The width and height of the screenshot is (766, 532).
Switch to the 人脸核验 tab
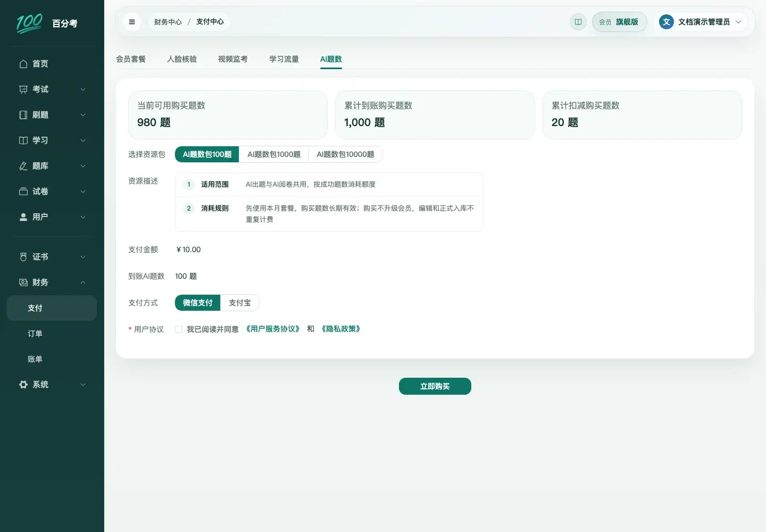point(182,59)
